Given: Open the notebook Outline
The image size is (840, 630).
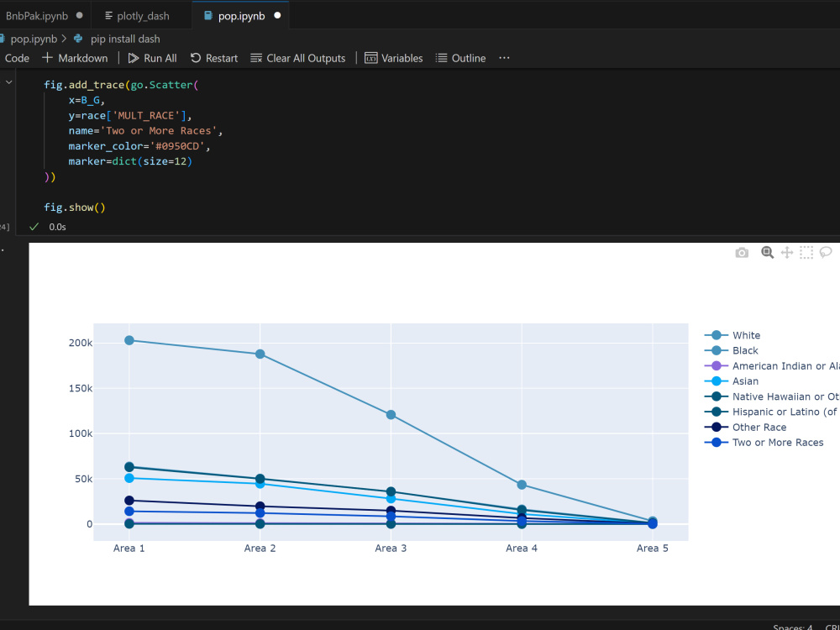Looking at the screenshot, I should point(460,58).
